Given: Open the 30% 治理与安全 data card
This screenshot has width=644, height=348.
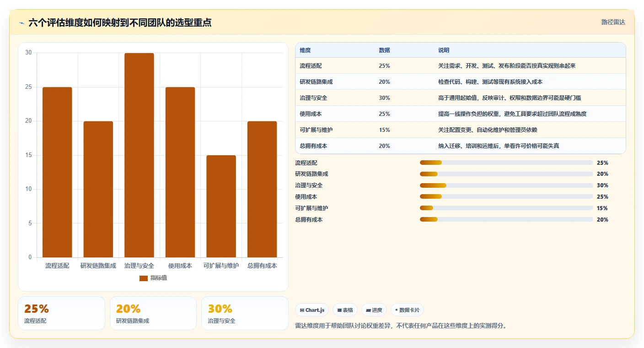Looking at the screenshot, I should tap(245, 313).
